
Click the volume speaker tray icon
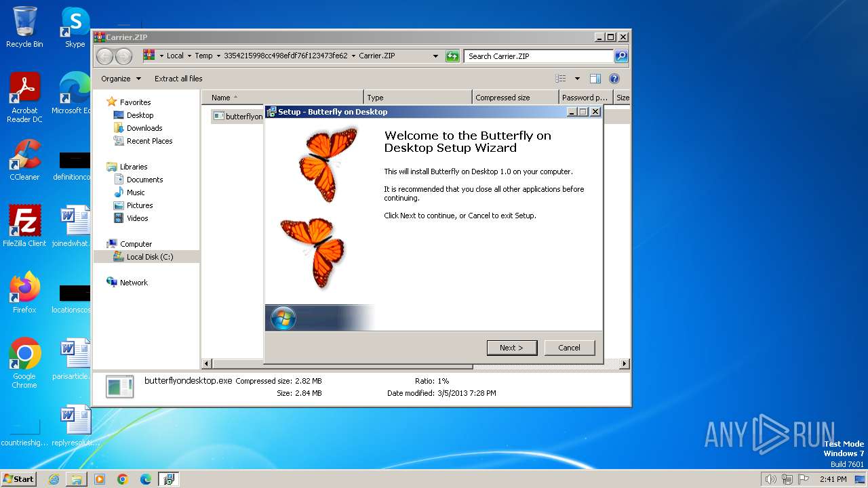[770, 479]
